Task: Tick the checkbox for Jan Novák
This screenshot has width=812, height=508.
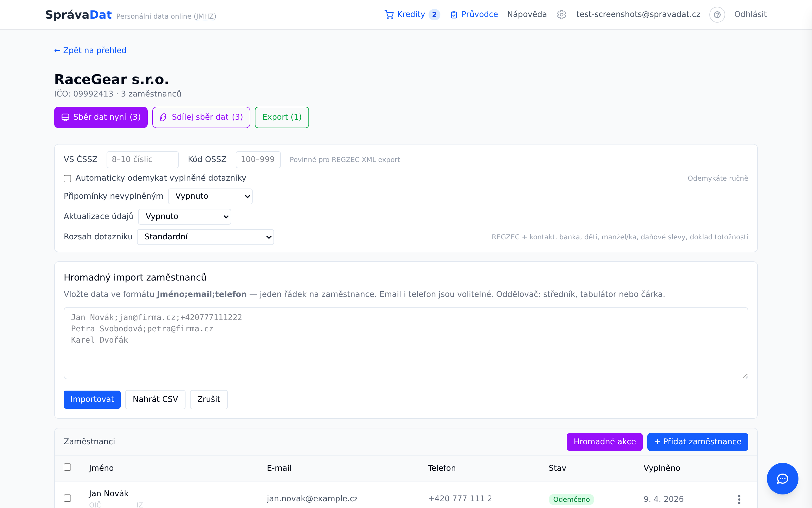Action: click(67, 498)
